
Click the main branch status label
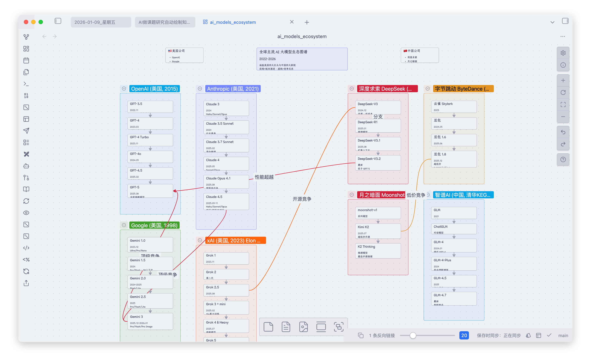563,335
